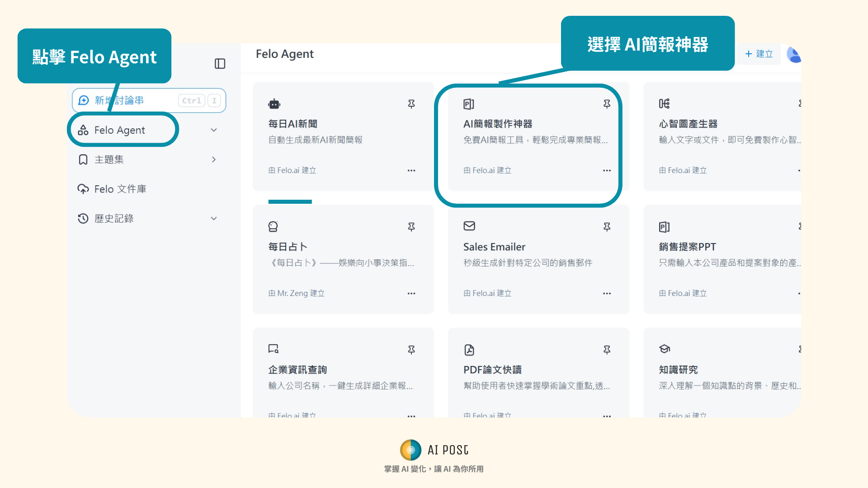The width and height of the screenshot is (868, 488).
Task: Pin the AI簡報製作神器 agent
Action: (607, 104)
